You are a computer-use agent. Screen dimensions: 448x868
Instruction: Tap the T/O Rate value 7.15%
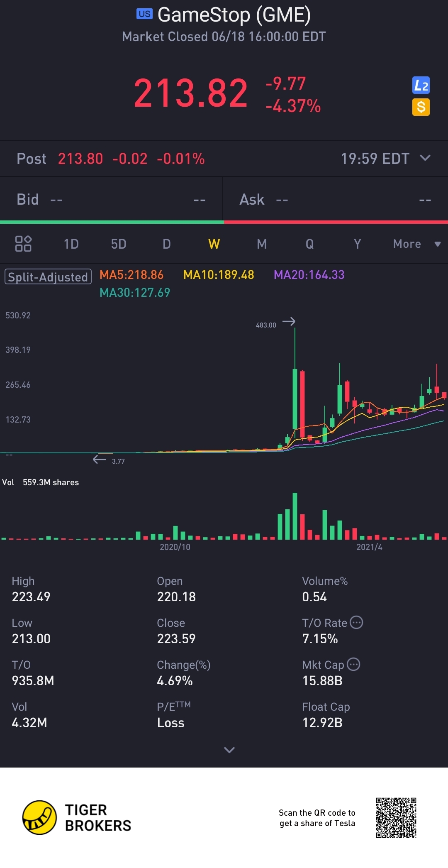pyautogui.click(x=320, y=639)
